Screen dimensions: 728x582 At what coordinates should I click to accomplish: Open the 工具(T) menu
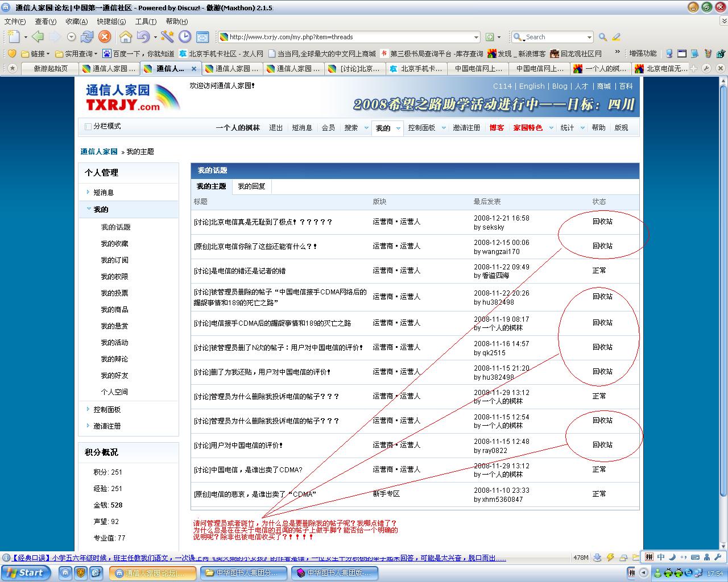[x=146, y=22]
